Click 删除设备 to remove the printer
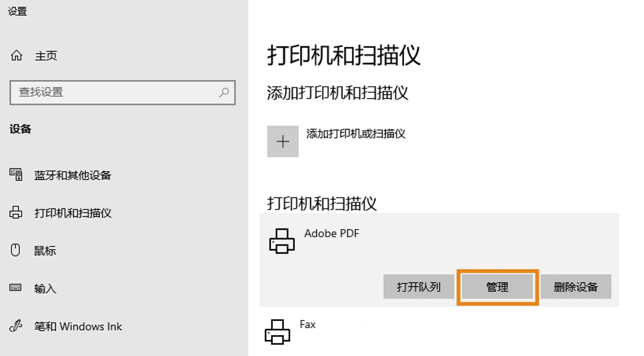The height and width of the screenshot is (356, 644). (x=576, y=287)
